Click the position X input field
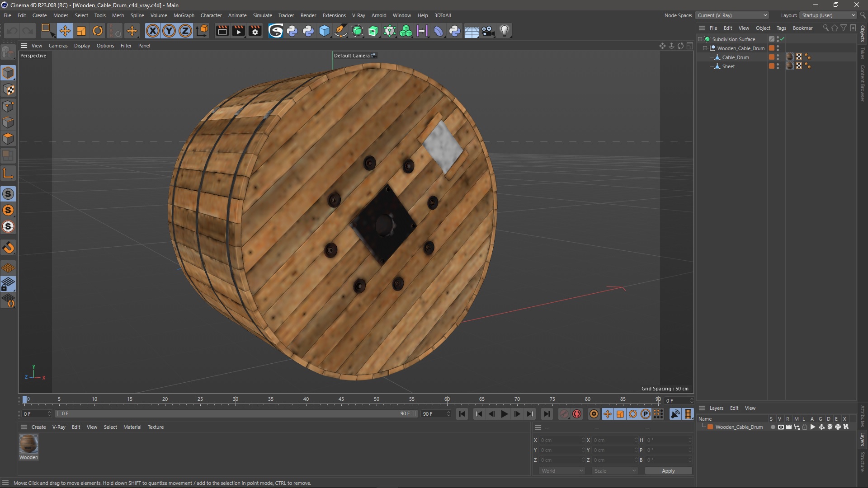Image resolution: width=868 pixels, height=488 pixels. tap(562, 440)
